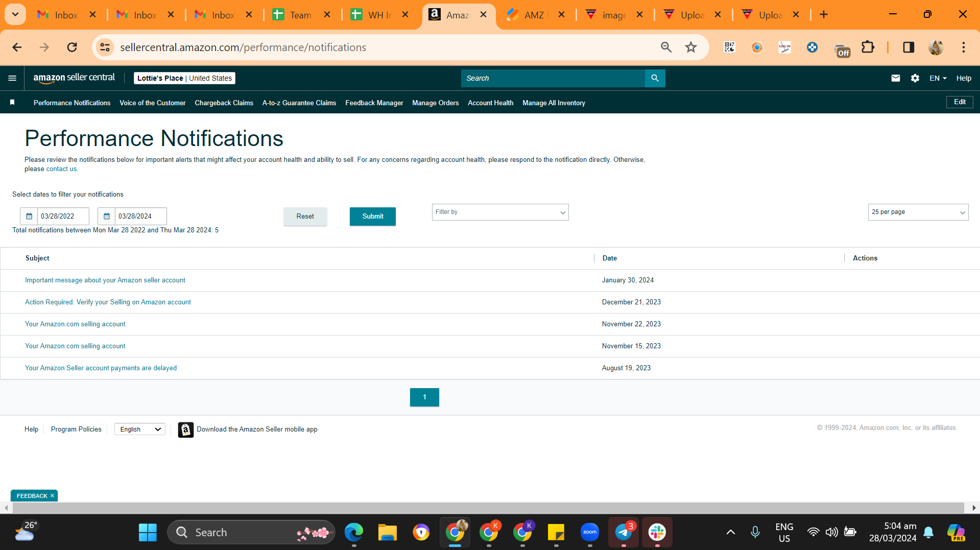980x550 pixels.
Task: Show hidden icons in the system tray
Action: coord(731,533)
